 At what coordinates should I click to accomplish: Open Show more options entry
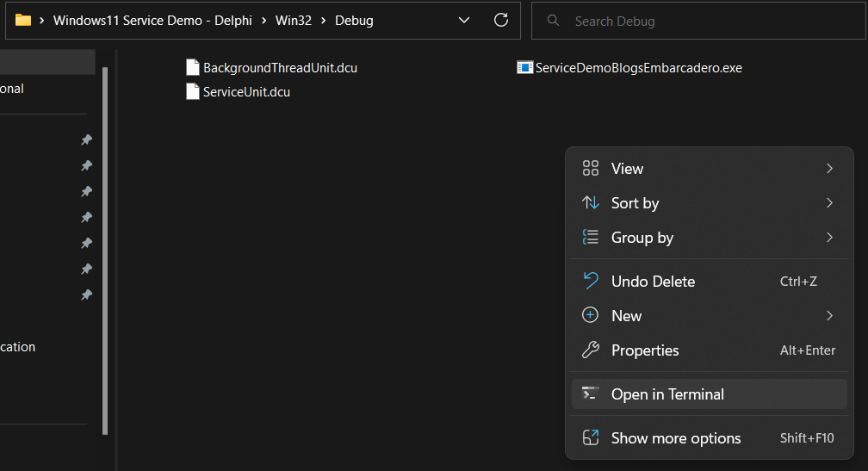[675, 437]
